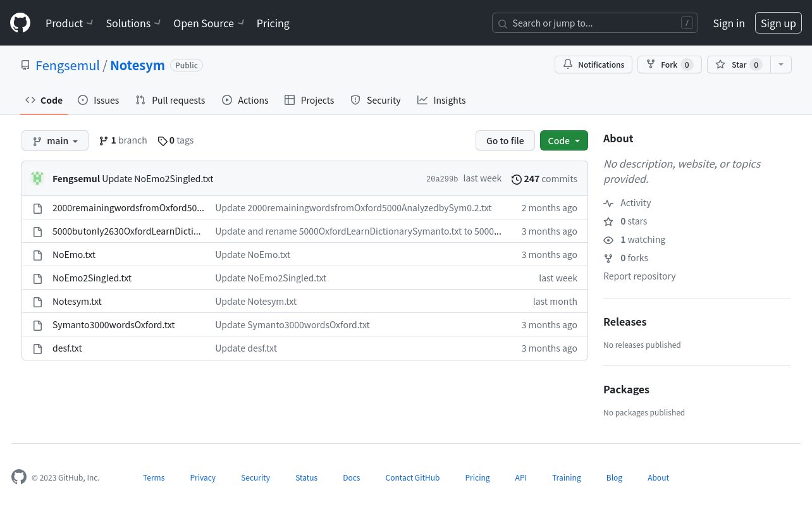The image size is (812, 516).
Task: Fork the repository with the Fork button
Action: 669,64
